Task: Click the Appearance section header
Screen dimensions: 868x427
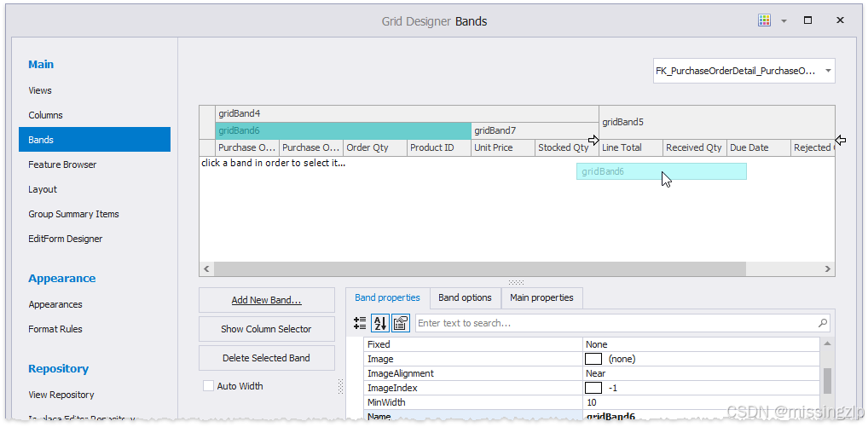Action: point(62,278)
